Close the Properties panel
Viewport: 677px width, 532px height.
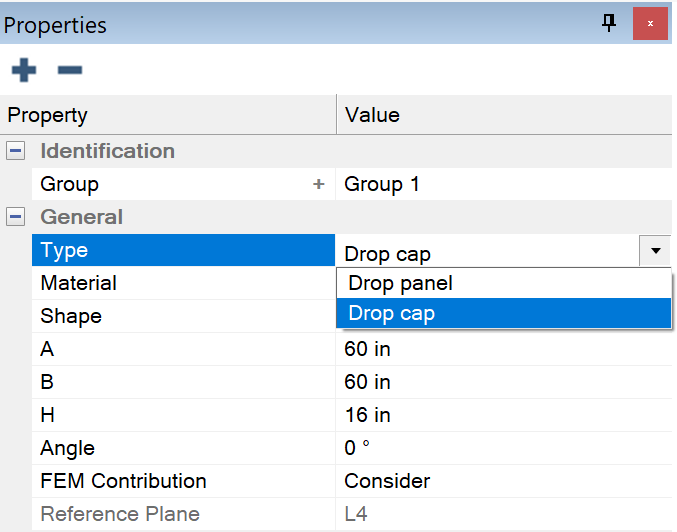coord(650,23)
